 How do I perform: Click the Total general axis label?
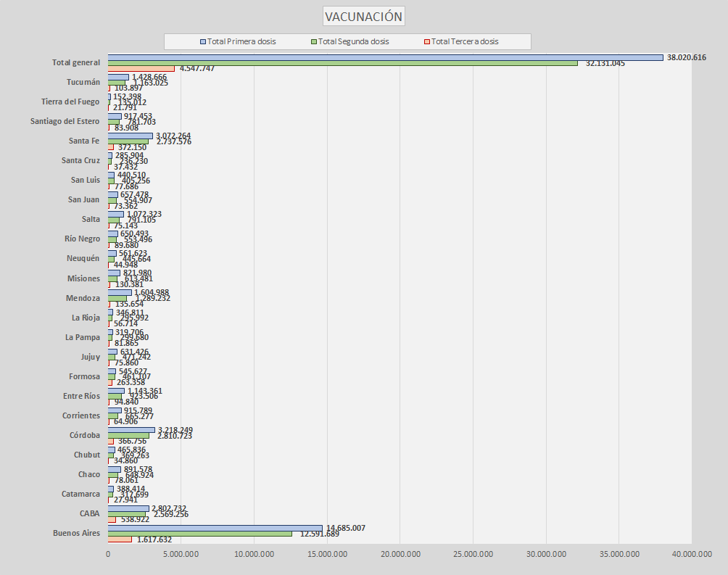coord(75,62)
